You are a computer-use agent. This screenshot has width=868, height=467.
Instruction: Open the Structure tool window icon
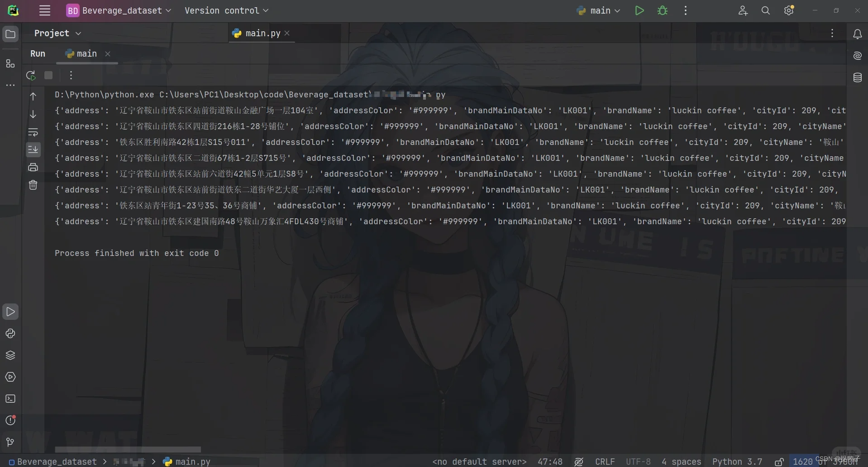click(10, 63)
